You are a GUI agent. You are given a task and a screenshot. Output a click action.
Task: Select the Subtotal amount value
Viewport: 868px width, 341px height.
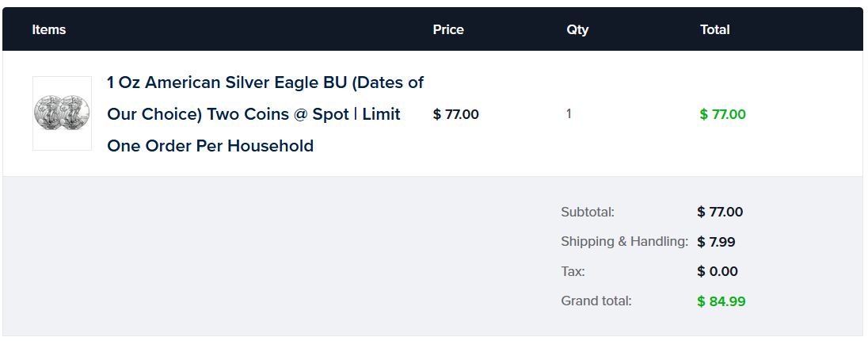[720, 212]
